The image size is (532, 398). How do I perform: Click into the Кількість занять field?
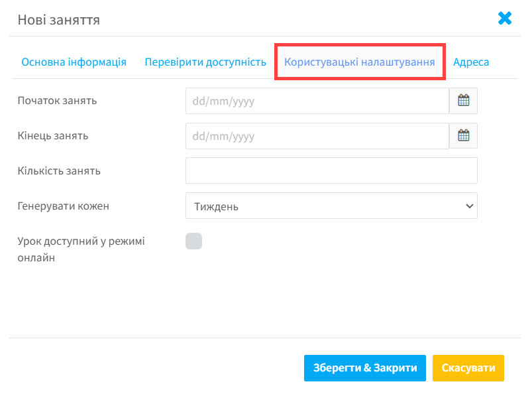[x=331, y=170]
